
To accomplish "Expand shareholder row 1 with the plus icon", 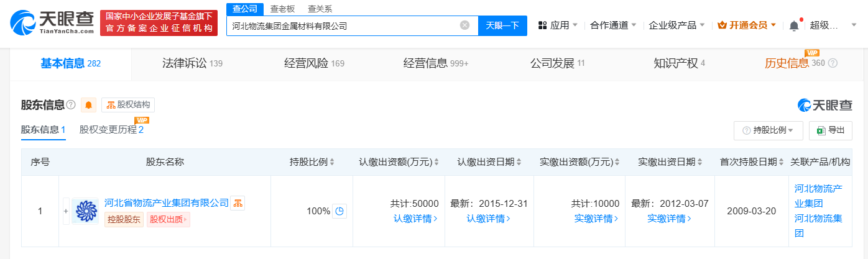I will click(x=66, y=211).
